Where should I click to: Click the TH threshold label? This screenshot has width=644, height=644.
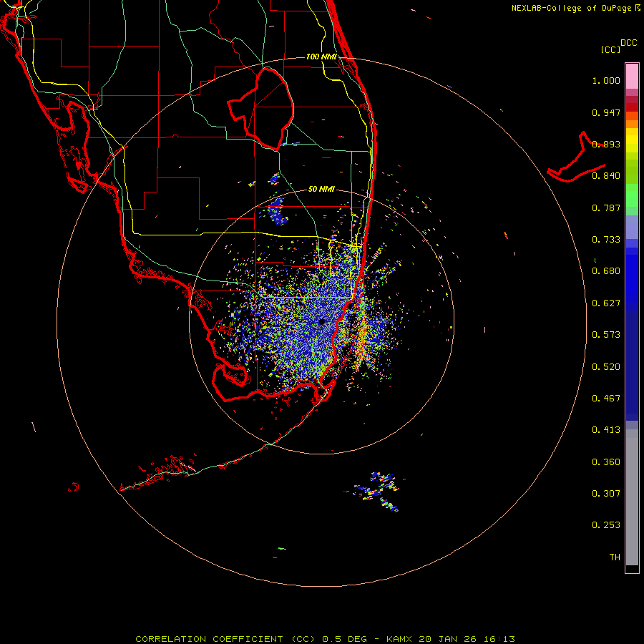click(x=615, y=557)
